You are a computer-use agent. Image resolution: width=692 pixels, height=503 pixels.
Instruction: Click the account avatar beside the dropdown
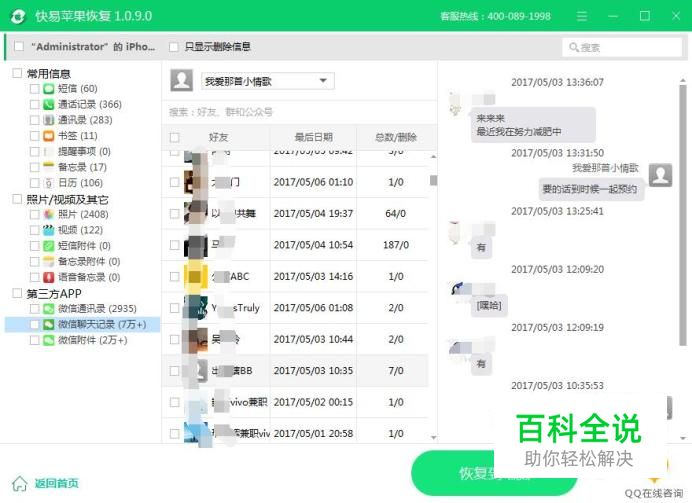tap(181, 80)
